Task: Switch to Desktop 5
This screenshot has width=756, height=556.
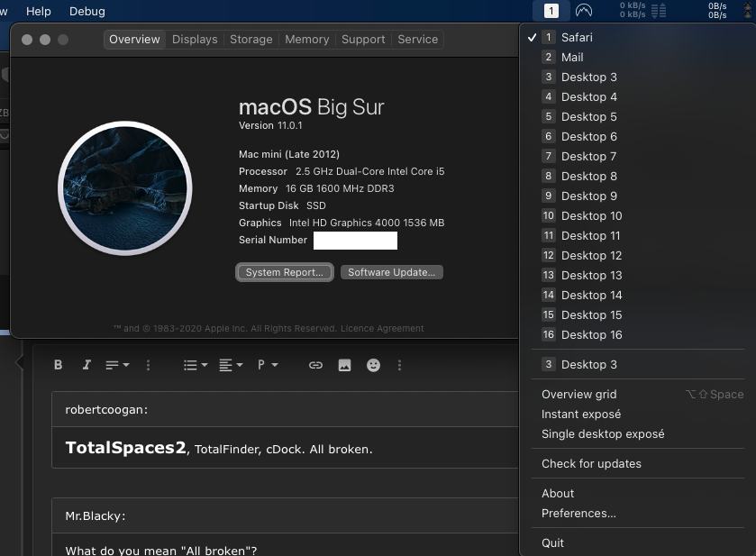Action: point(637,117)
